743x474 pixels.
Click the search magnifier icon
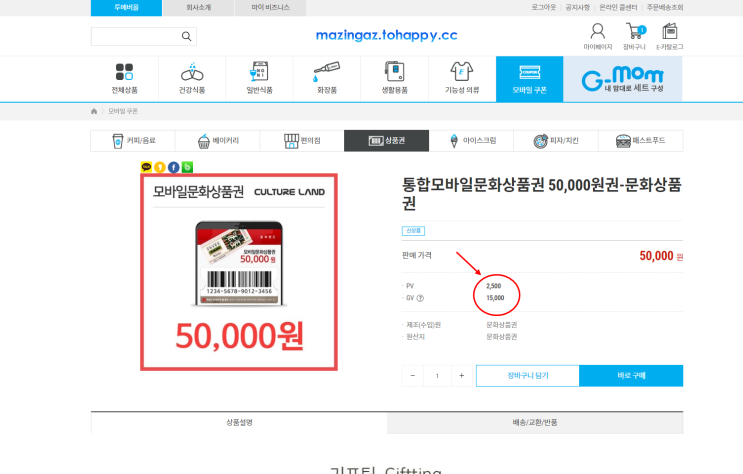click(186, 36)
